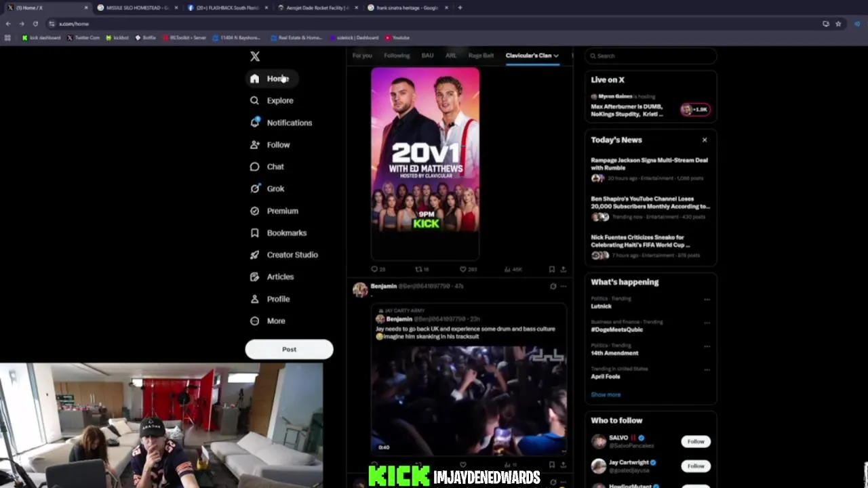Viewport: 868px width, 488px height.
Task: Open the More menu in sidebar
Action: pos(267,321)
